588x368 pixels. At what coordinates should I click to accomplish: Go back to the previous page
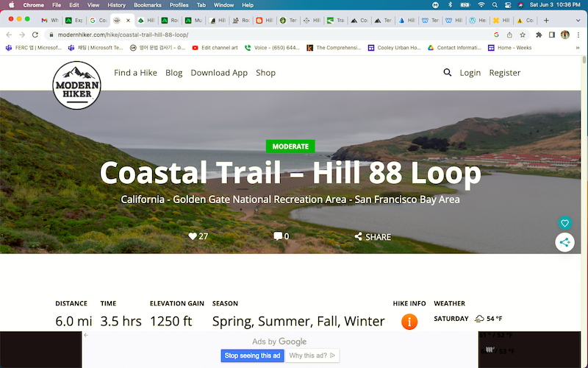9,35
